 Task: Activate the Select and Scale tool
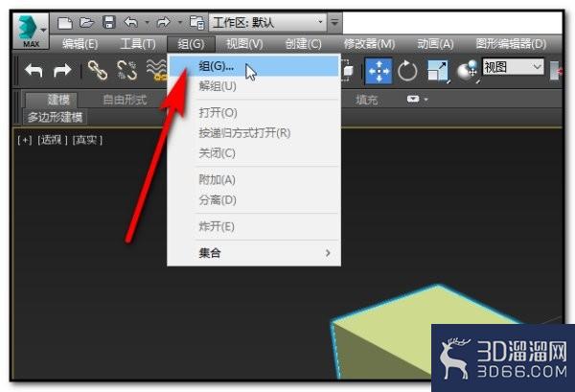438,70
